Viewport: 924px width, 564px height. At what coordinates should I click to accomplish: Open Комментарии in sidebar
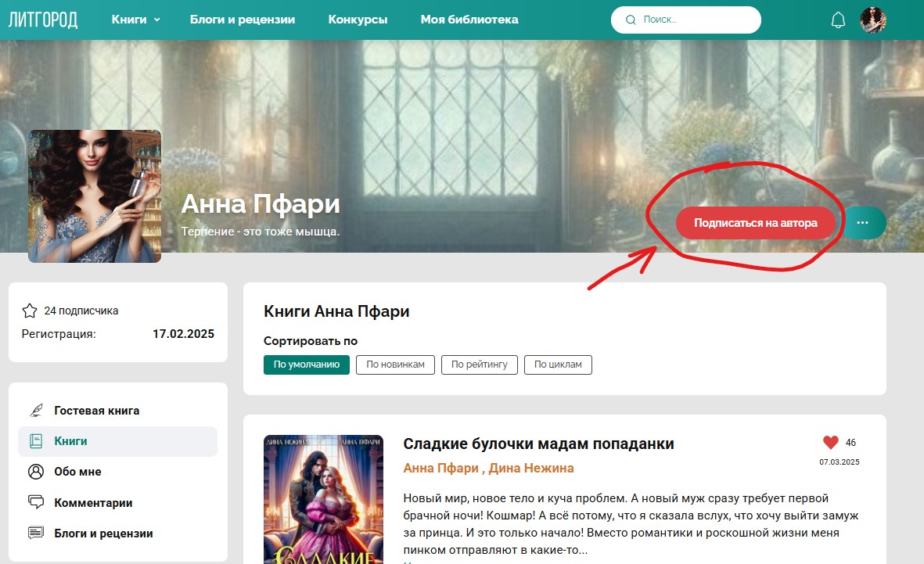click(x=93, y=503)
